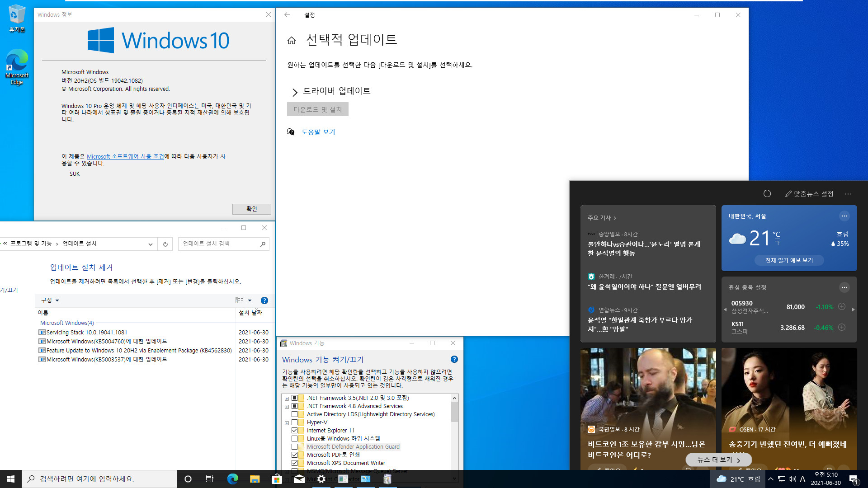Click the Settings home icon
Image resolution: width=868 pixels, height=488 pixels.
(x=292, y=41)
